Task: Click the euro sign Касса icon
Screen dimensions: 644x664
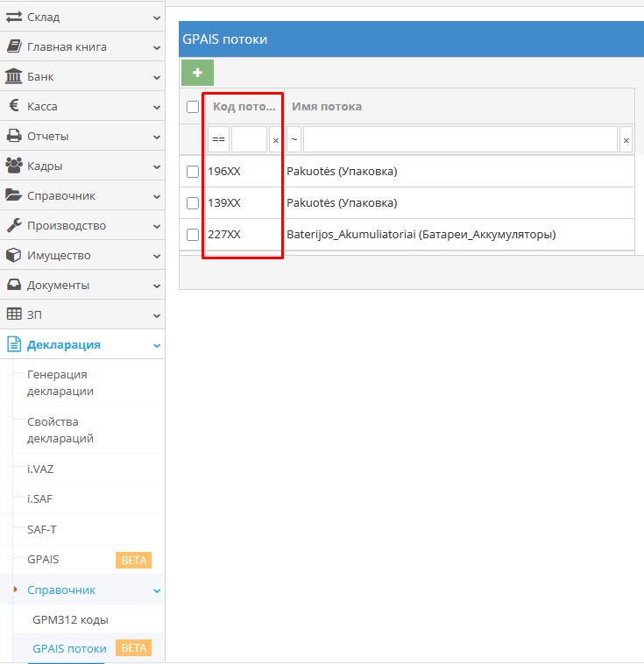Action: coord(14,106)
